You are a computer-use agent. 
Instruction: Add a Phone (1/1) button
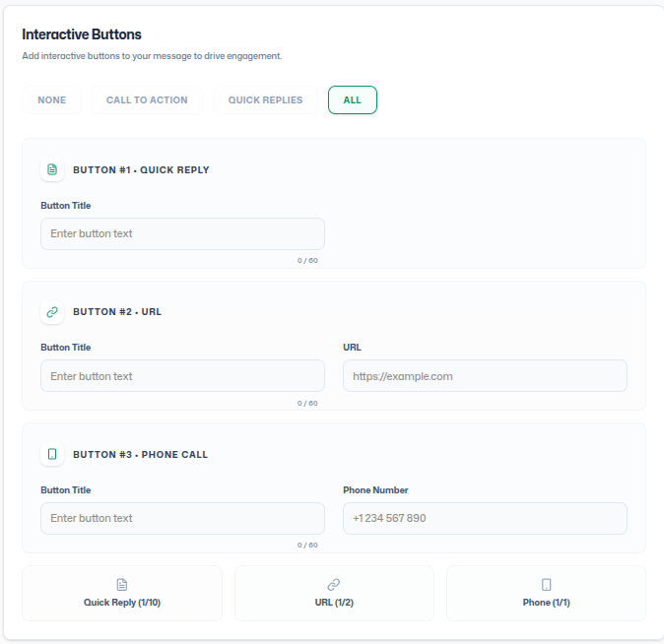547,593
